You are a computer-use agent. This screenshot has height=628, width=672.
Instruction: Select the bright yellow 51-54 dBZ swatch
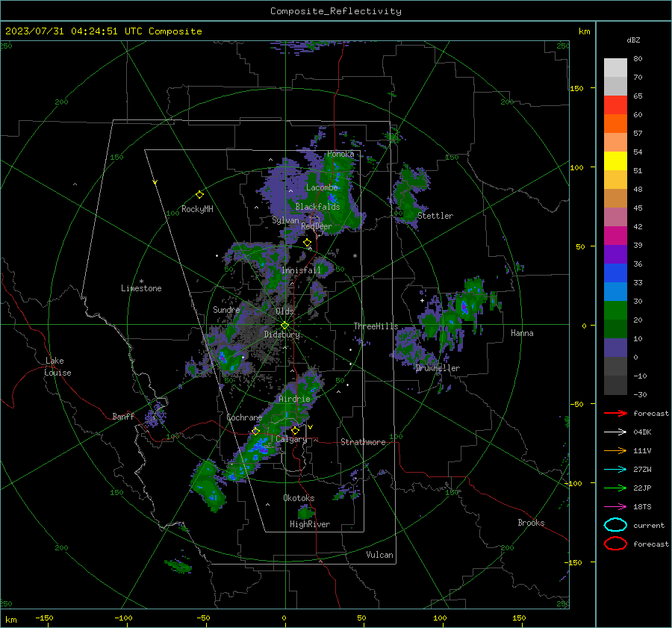pos(615,161)
